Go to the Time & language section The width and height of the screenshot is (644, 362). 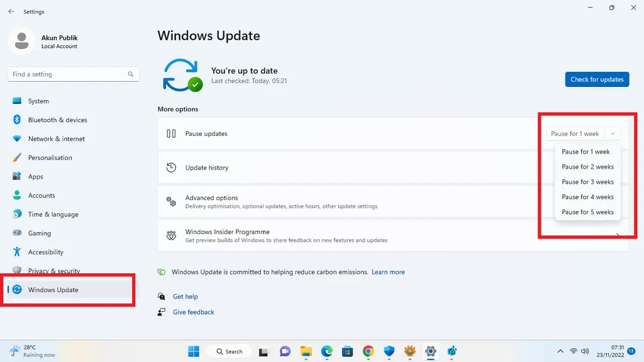(53, 214)
